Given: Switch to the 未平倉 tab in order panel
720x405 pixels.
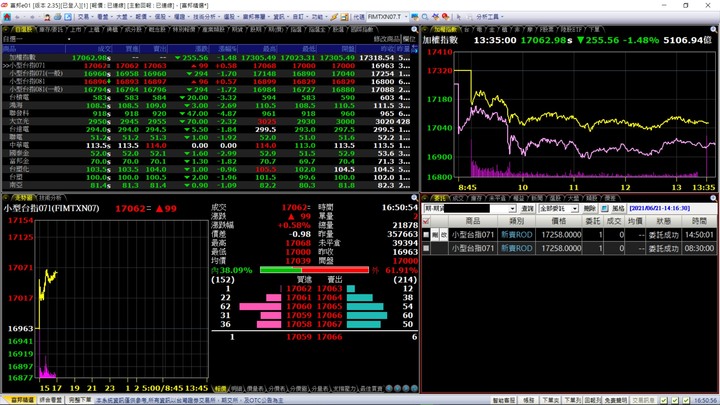Looking at the screenshot, I should click(x=498, y=198).
